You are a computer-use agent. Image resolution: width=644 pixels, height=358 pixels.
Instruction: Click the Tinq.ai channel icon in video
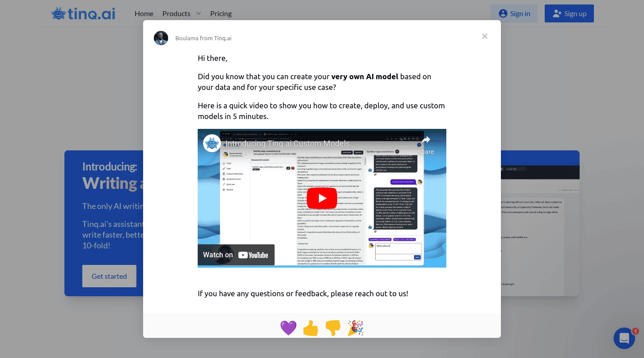pos(212,143)
